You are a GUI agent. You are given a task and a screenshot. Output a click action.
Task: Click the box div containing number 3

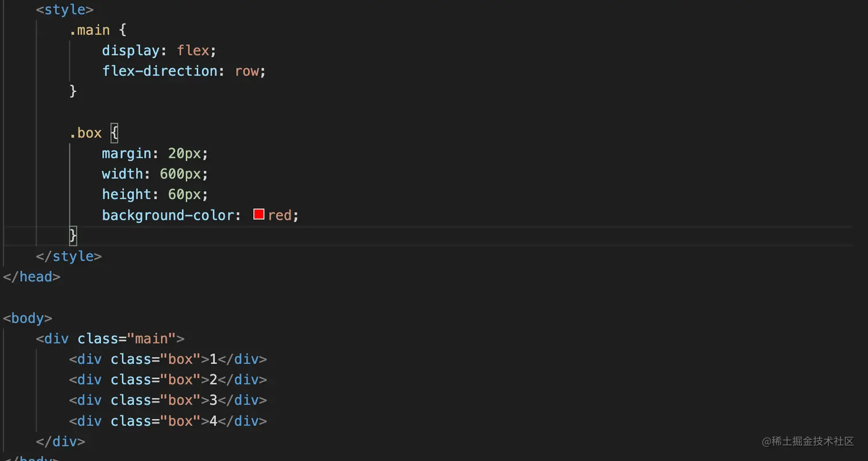(x=168, y=400)
